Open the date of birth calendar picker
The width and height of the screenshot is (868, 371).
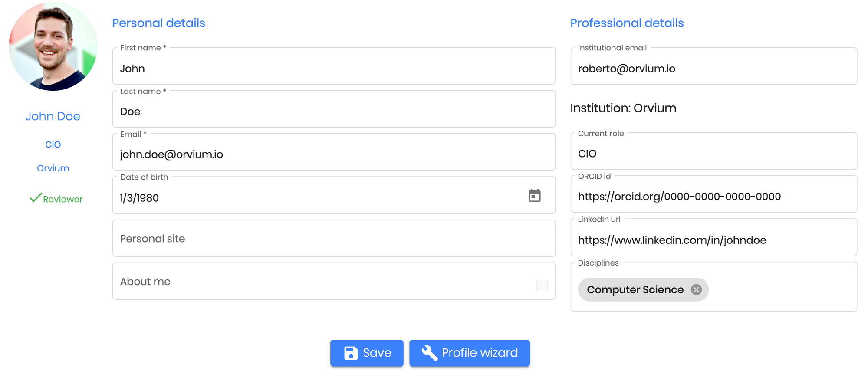tap(535, 196)
